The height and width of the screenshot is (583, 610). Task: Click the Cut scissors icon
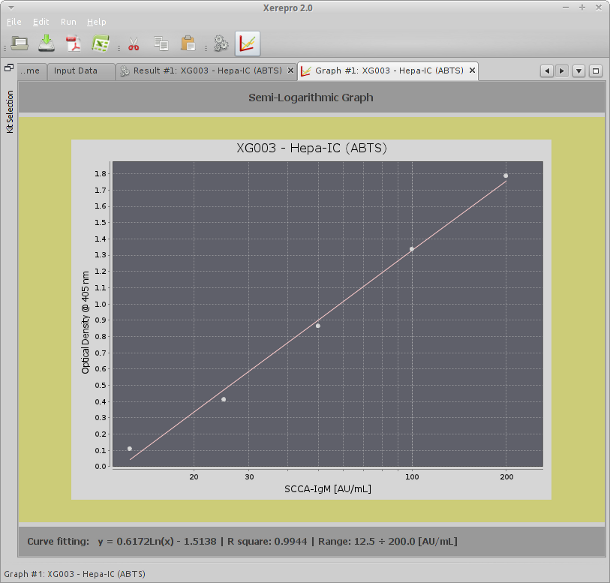pos(133,44)
